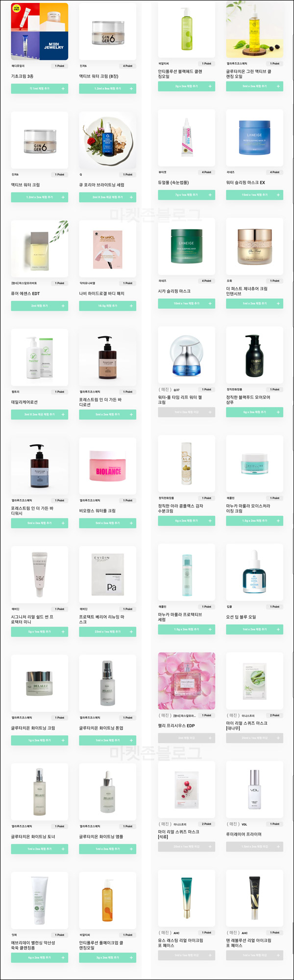
Task: Click plus icon under 비오랑스 워터풀 크림
Action: pos(131,523)
